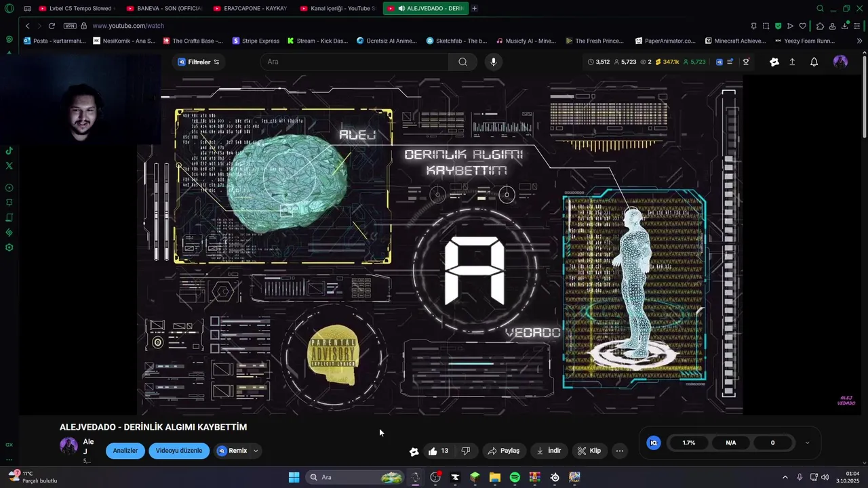Open the Minecraft Achievement bookmark
Viewport: 868px width, 488px height.
pos(736,41)
